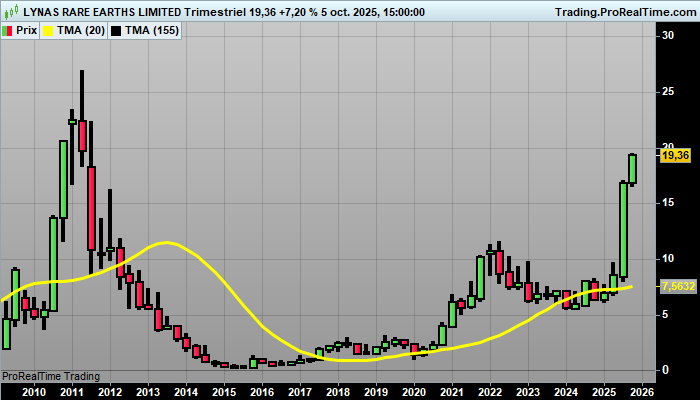Click the 30 price axis label
This screenshot has width=700, height=400.
(668, 36)
